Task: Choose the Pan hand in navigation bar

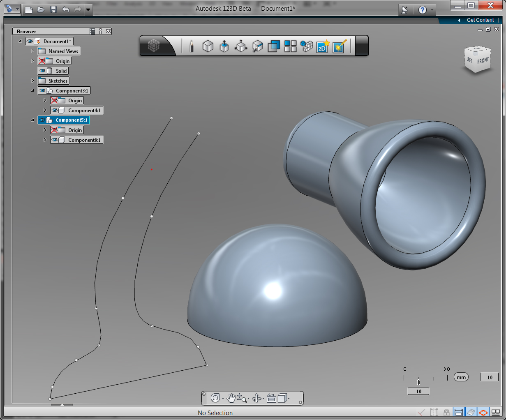Action: click(x=231, y=398)
